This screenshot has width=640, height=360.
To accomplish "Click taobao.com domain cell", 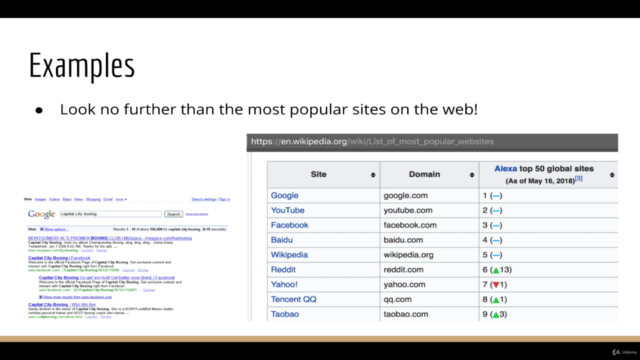I will point(406,314).
